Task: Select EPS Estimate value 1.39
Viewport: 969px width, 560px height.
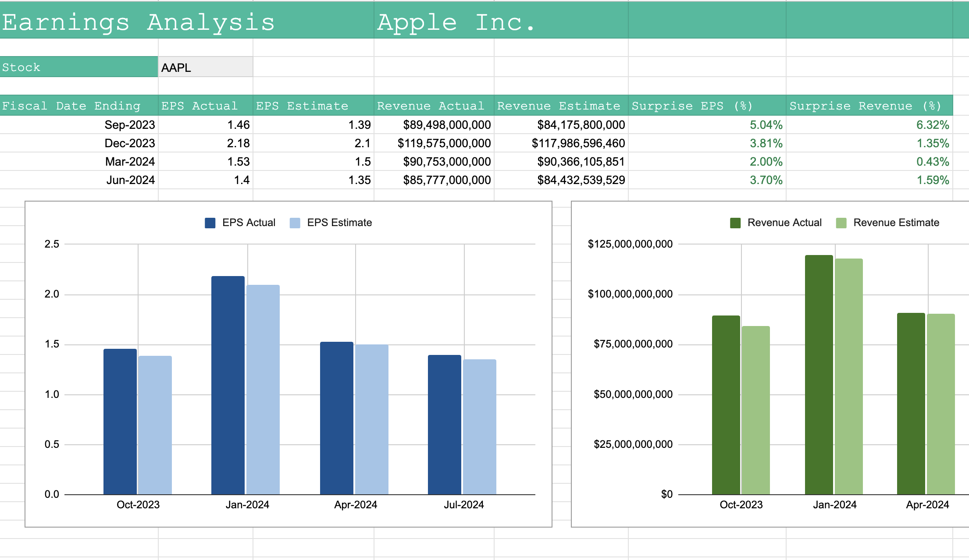Action: pyautogui.click(x=313, y=125)
